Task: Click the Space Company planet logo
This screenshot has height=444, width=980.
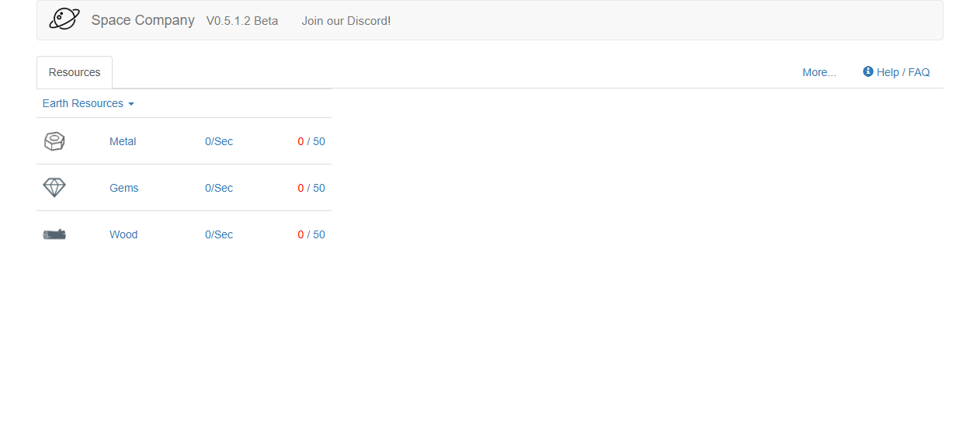Action: [64, 19]
